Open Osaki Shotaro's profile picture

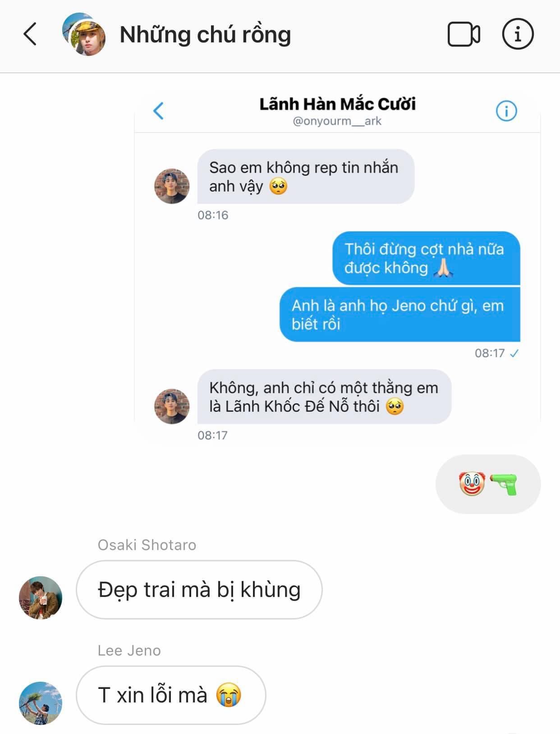(x=41, y=597)
